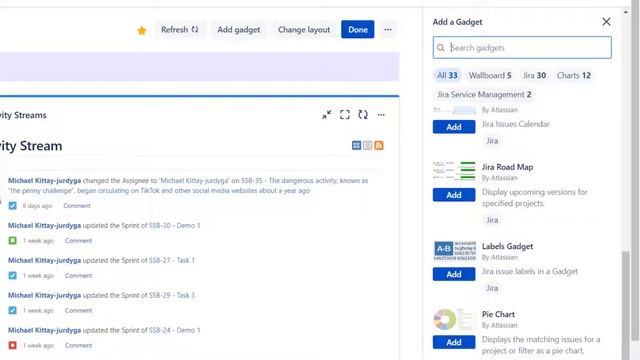Click the Labels Gadget A-B thumbnail
Screen dimensions: 640x360
click(x=454, y=251)
